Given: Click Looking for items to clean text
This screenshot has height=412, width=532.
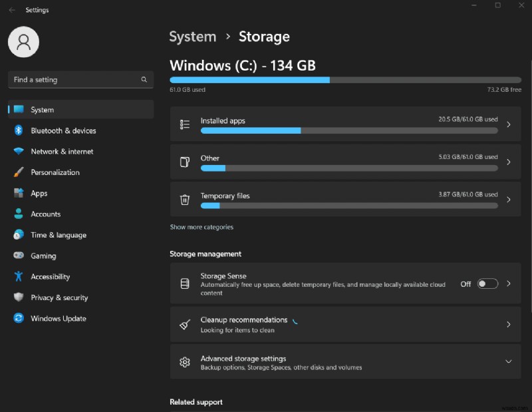Looking at the screenshot, I should click(237, 330).
